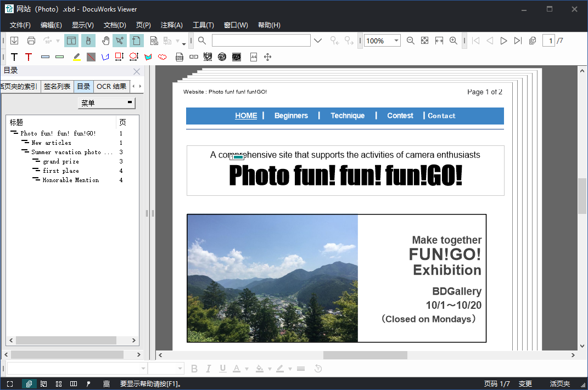Click the fit-to-width icon
This screenshot has height=390, width=588.
[x=439, y=41]
